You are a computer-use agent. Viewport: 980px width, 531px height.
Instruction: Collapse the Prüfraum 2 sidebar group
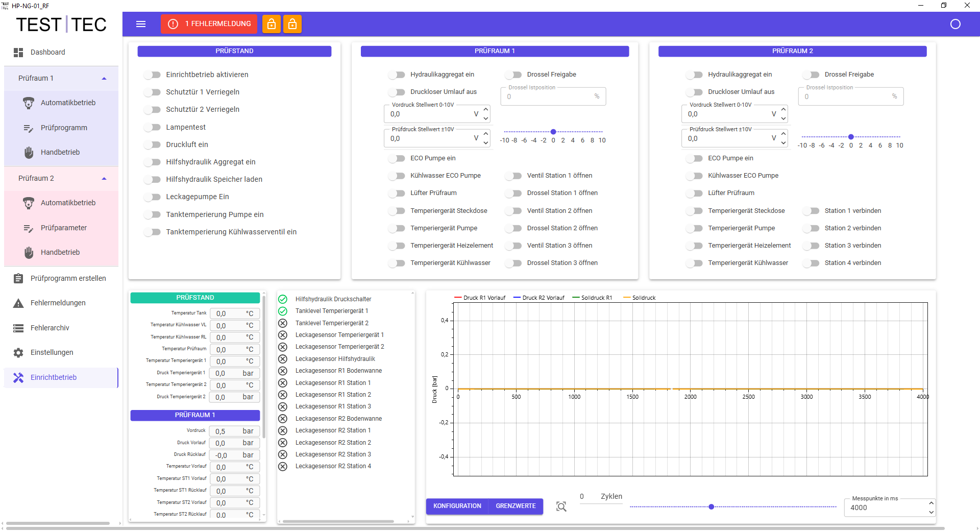(104, 178)
